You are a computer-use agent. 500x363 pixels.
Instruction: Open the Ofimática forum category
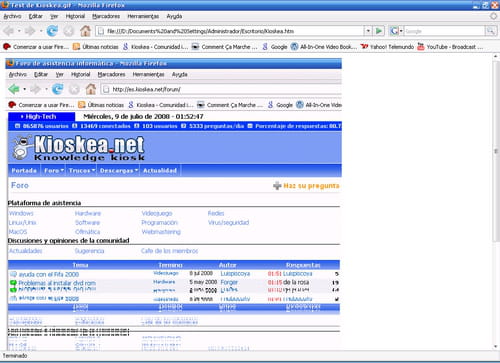[87, 232]
